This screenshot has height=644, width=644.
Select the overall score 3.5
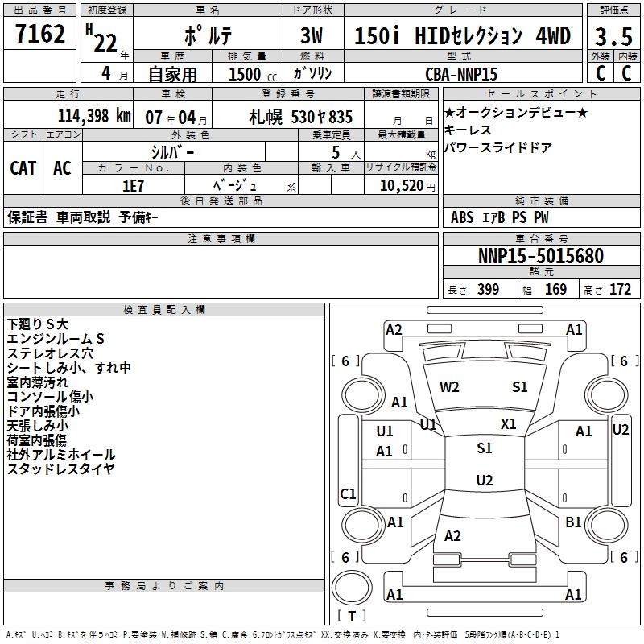[x=613, y=36]
